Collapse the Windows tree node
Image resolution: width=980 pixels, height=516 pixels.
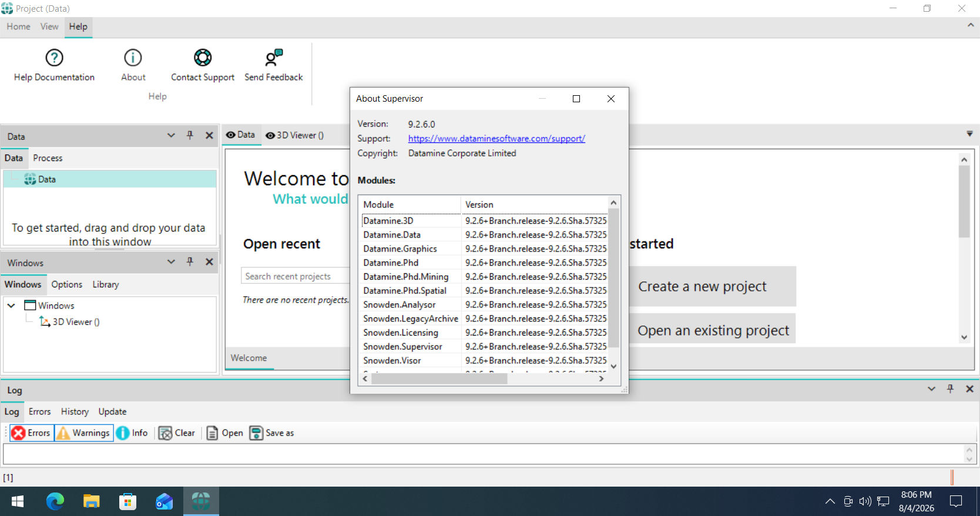click(x=11, y=306)
